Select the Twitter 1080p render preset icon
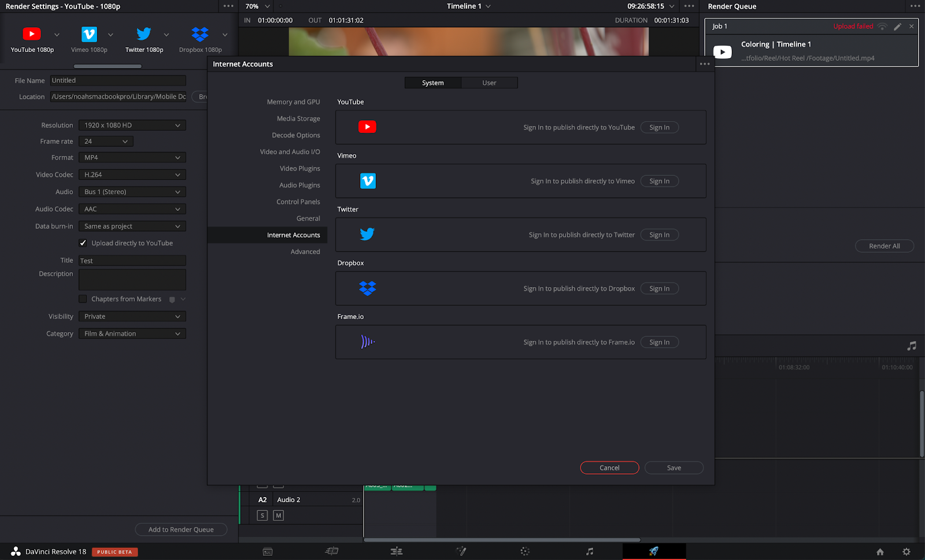 pos(144,34)
